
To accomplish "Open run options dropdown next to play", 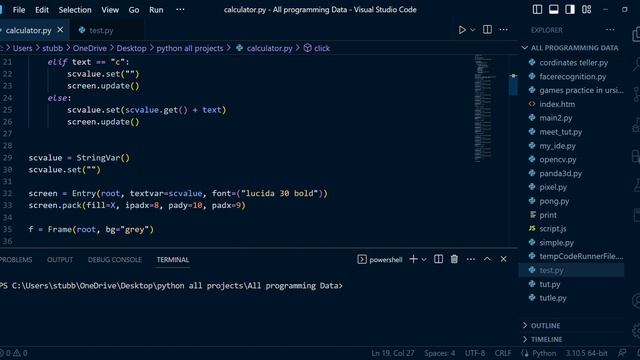I will point(473,30).
